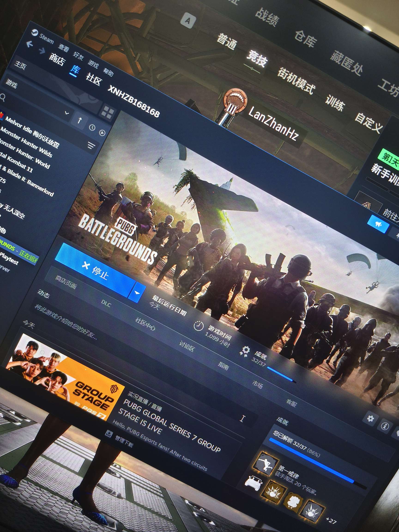Select Monster Hunter: World in the library
The image size is (399, 532).
click(x=24, y=155)
